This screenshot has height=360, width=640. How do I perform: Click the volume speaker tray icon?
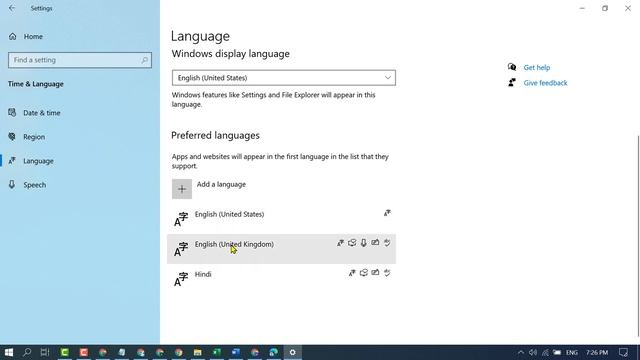pyautogui.click(x=533, y=352)
